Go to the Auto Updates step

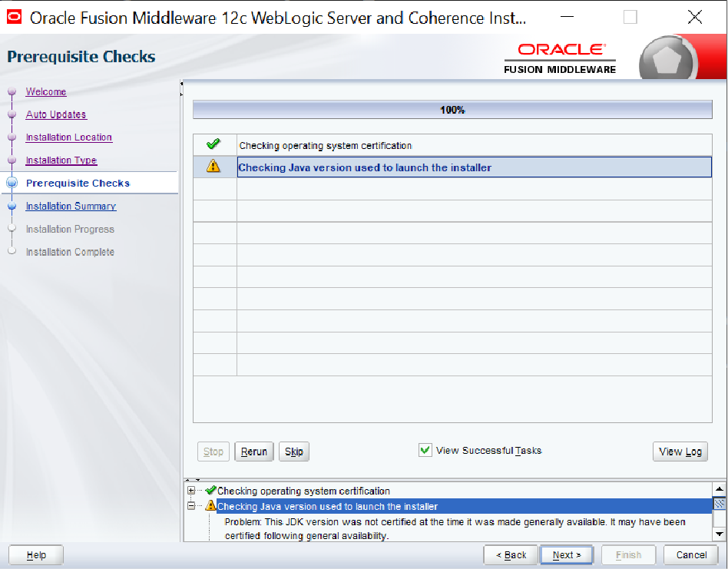tap(56, 114)
